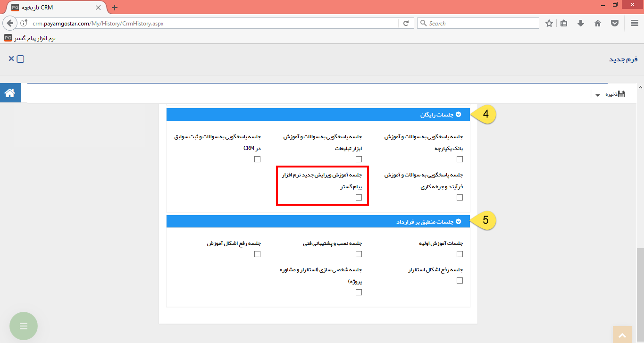644x343 pixels.
Task: Select the تاریخچه CRM tab
Action: (x=56, y=8)
